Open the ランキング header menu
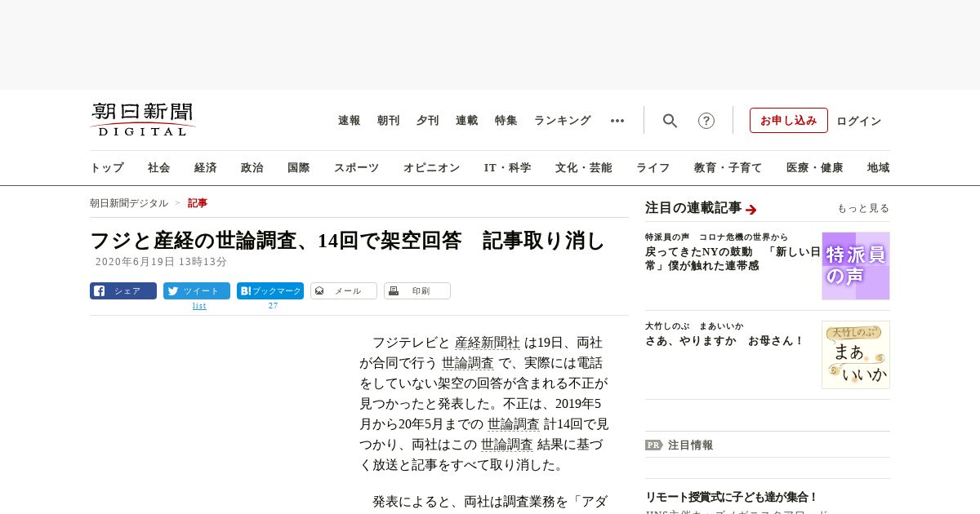Image resolution: width=980 pixels, height=514 pixels. 563,121
